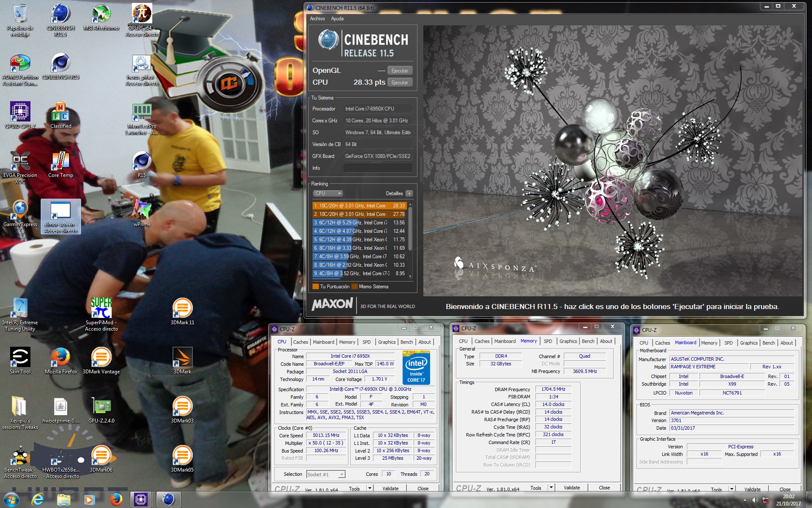Select the Skin Tool desktop icon
The width and height of the screenshot is (812, 508).
(x=20, y=360)
